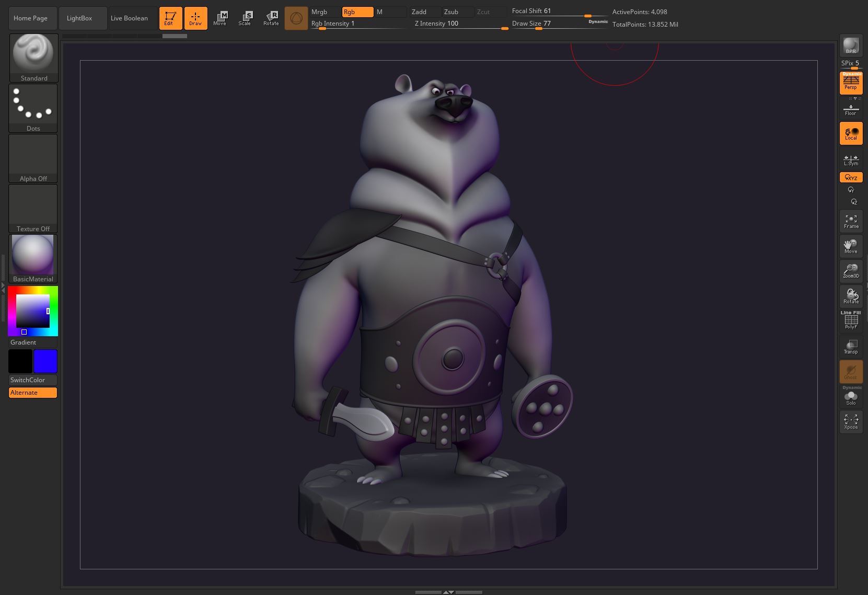This screenshot has width=868, height=595.
Task: Adjust the SPix slider
Action: click(x=851, y=64)
